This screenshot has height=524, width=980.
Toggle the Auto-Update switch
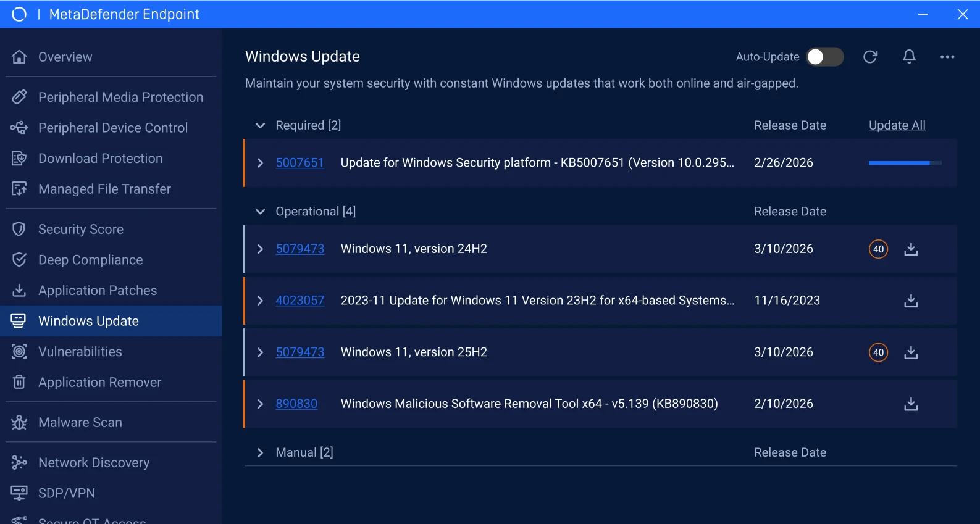[825, 57]
